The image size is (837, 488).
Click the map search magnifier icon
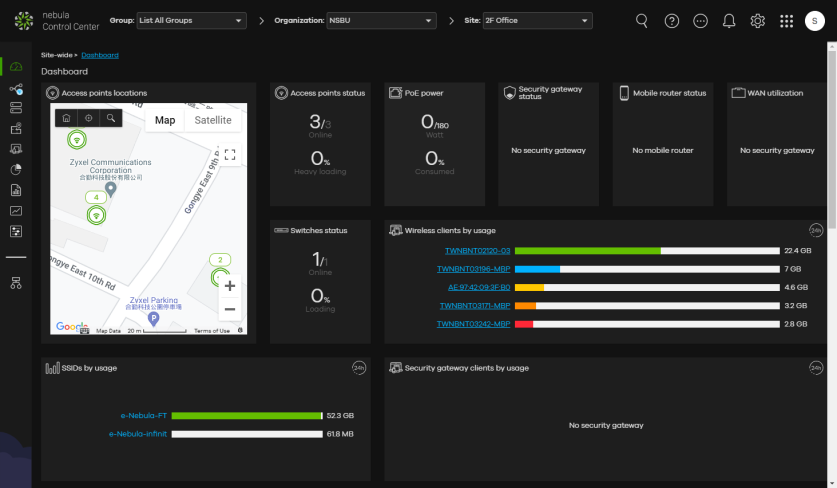point(111,118)
